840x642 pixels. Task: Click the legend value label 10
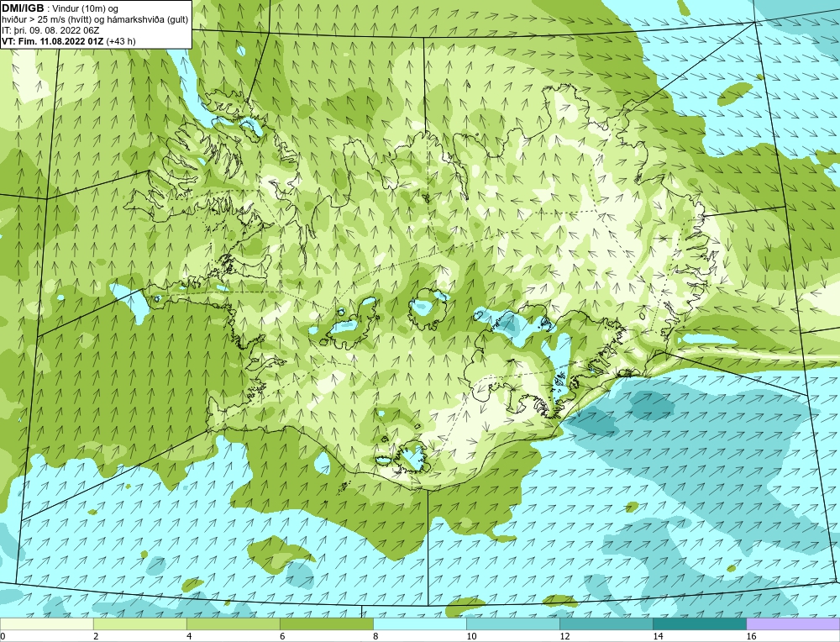(x=471, y=636)
